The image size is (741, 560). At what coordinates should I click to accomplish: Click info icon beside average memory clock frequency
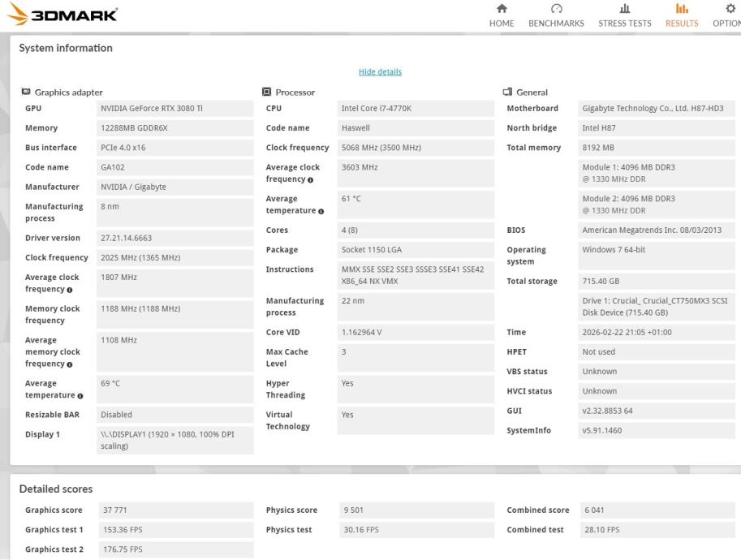click(x=70, y=364)
